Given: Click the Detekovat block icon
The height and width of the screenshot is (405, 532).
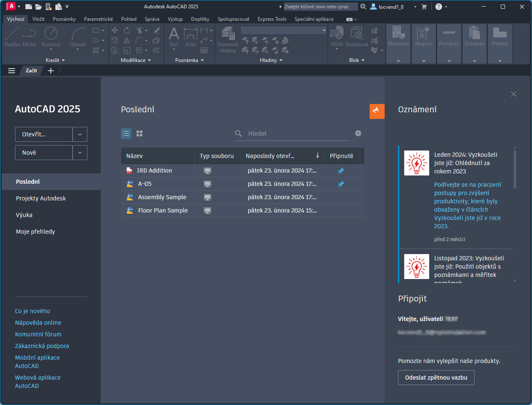Looking at the screenshot, I should click(x=357, y=33).
